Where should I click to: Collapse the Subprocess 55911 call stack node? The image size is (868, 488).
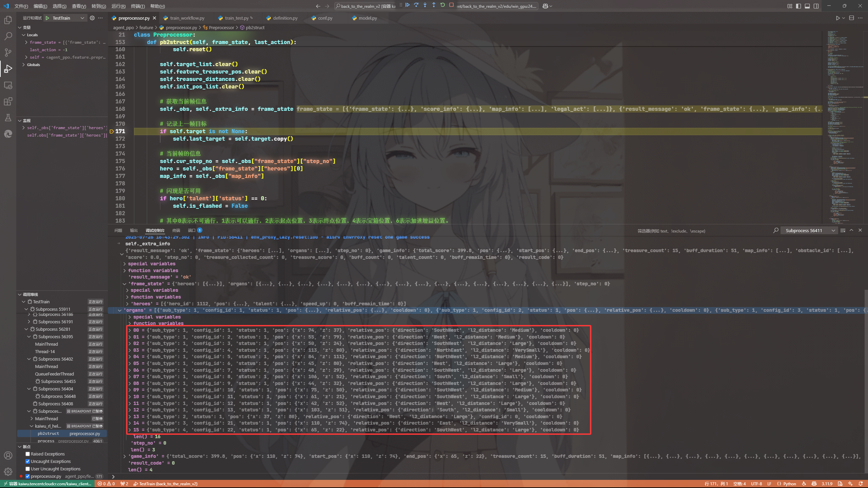(x=26, y=309)
